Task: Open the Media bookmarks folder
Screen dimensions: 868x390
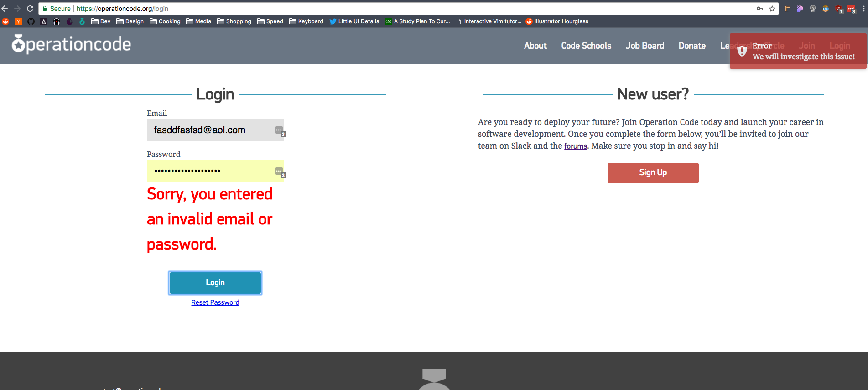Action: pos(199,21)
